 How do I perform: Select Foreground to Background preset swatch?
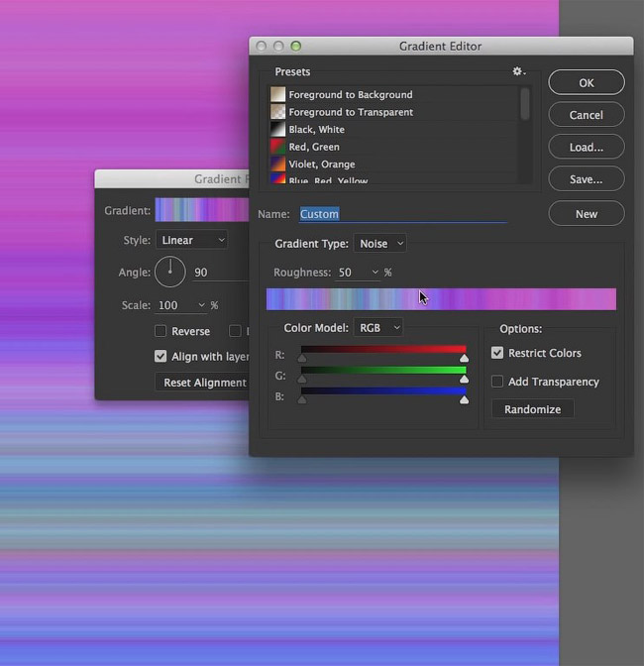pyautogui.click(x=278, y=94)
